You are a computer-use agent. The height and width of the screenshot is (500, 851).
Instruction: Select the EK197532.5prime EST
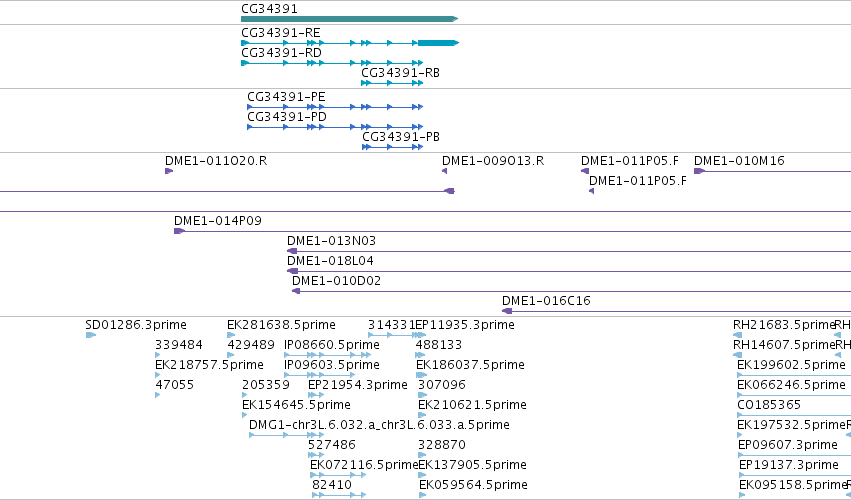pyautogui.click(x=740, y=435)
